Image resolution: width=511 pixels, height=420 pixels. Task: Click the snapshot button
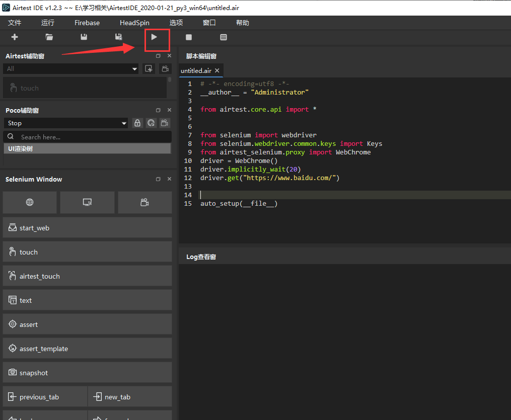87,372
